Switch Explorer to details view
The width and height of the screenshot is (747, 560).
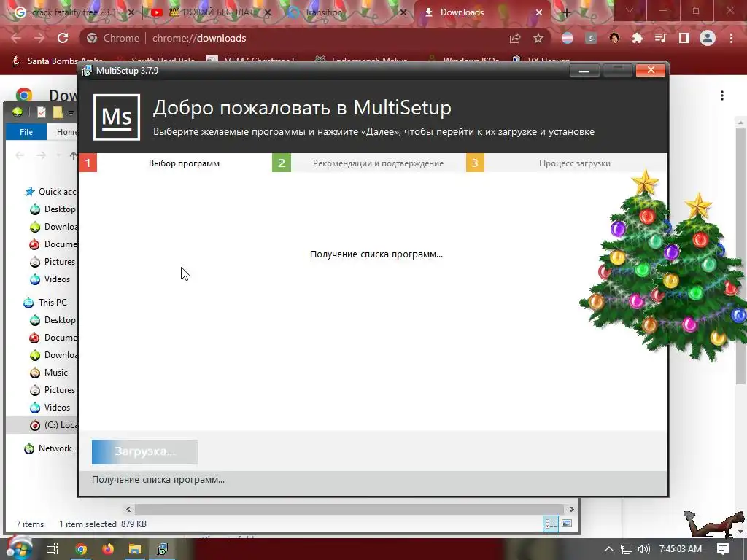[551, 524]
